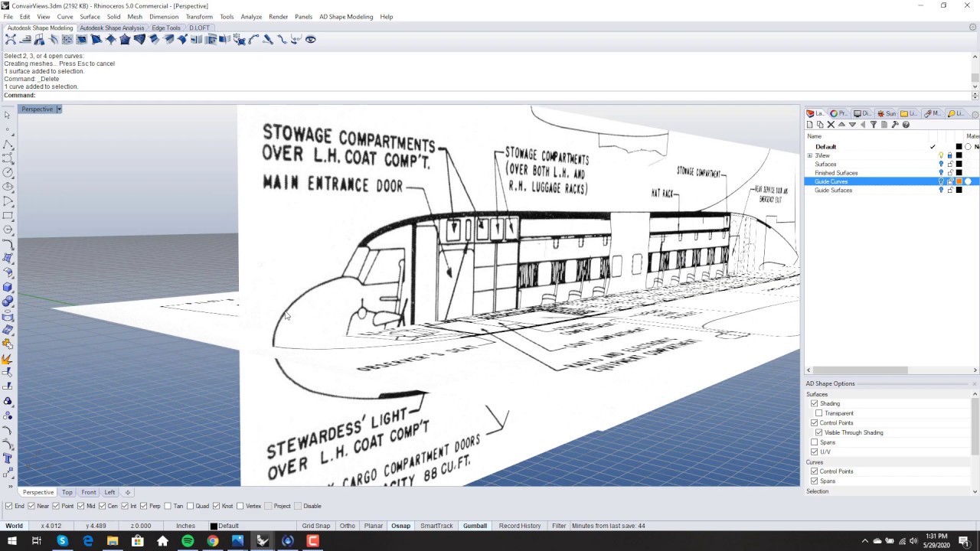Image resolution: width=980 pixels, height=551 pixels.
Task: Select the Rectangle tool in left toolbar
Action: coord(8,216)
